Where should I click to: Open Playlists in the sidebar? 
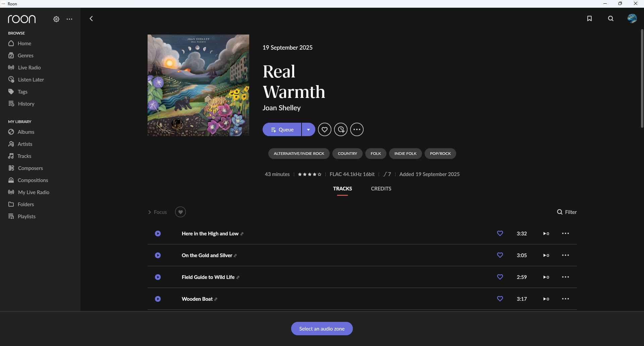pos(26,216)
